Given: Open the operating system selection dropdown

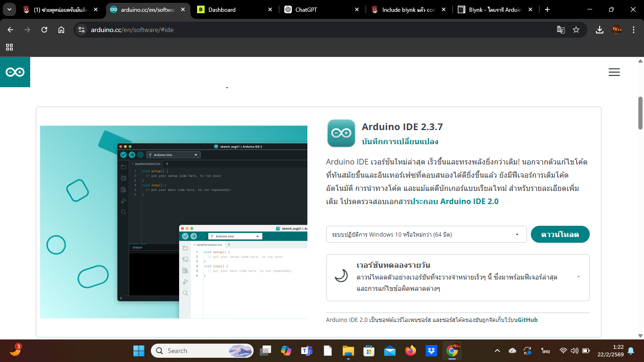Looking at the screenshot, I should click(x=426, y=234).
